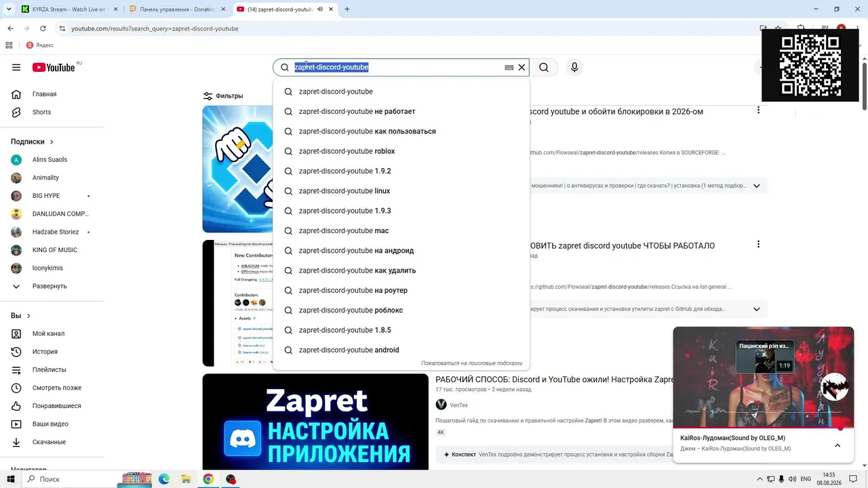
Task: Switch to the Панель управления Donation tab
Action: [x=177, y=9]
